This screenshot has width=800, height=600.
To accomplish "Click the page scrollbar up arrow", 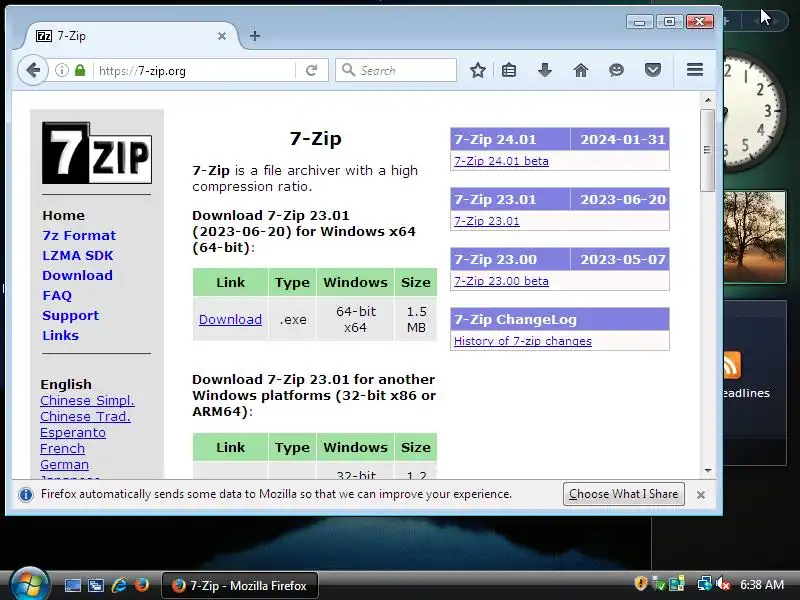I will tap(708, 100).
